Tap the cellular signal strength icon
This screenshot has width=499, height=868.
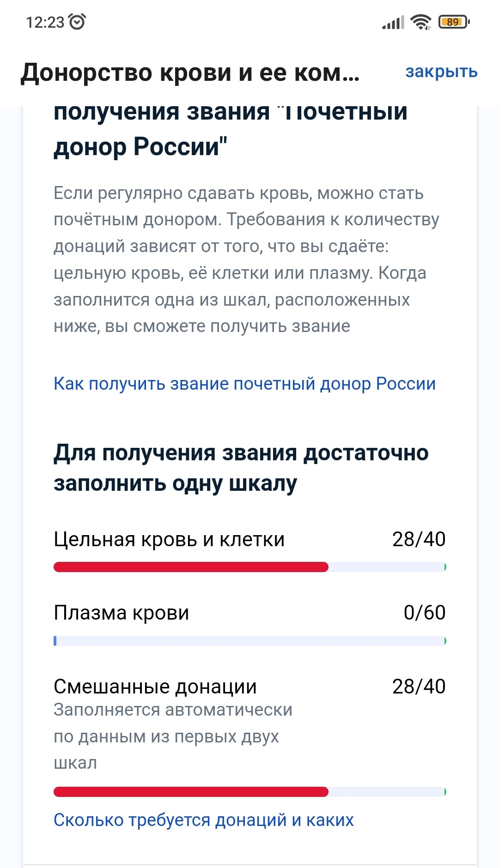393,22
